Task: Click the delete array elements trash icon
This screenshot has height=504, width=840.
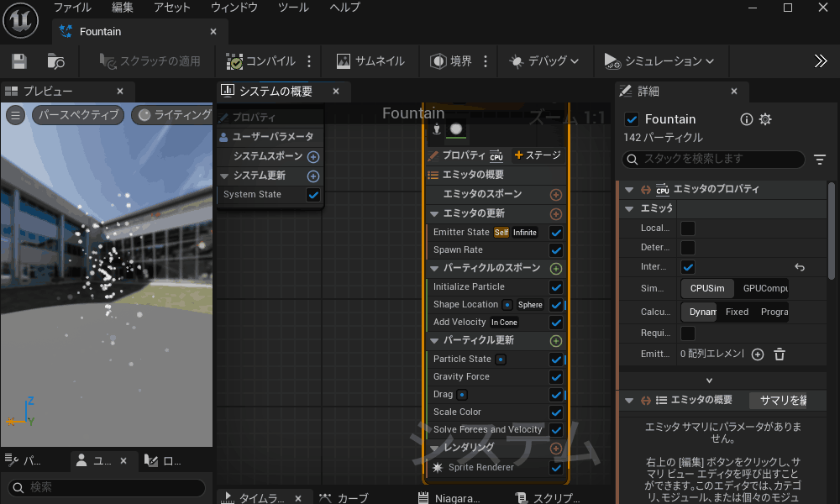Action: coord(780,354)
